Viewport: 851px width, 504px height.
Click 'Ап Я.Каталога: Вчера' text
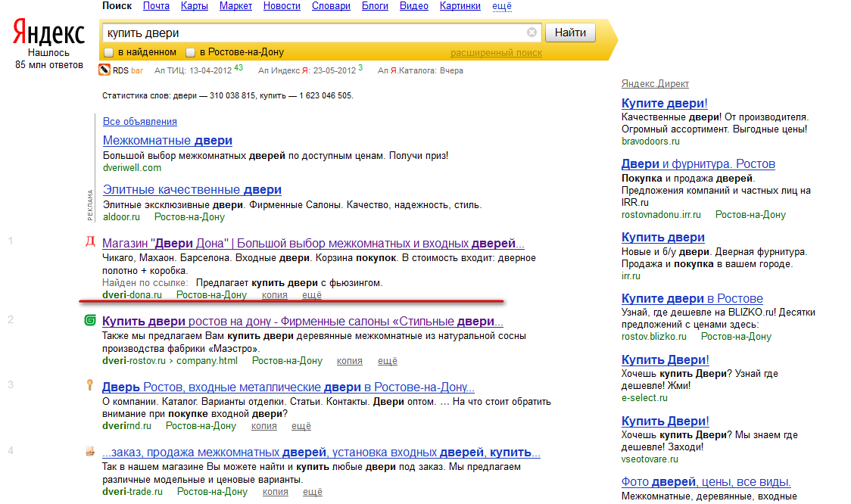click(x=421, y=70)
